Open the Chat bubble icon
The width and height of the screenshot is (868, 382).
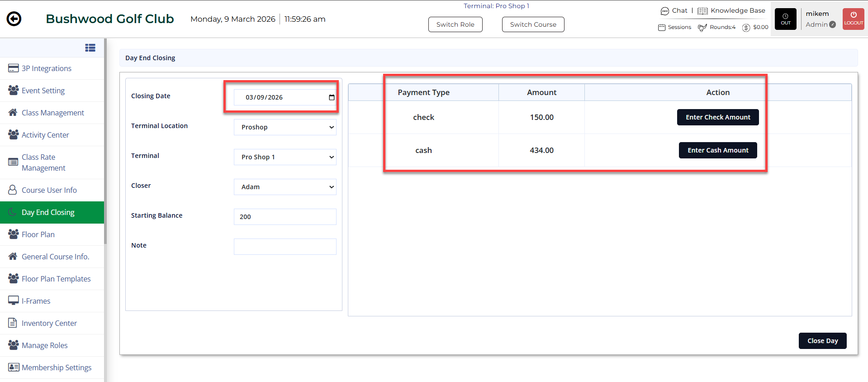[x=664, y=11]
